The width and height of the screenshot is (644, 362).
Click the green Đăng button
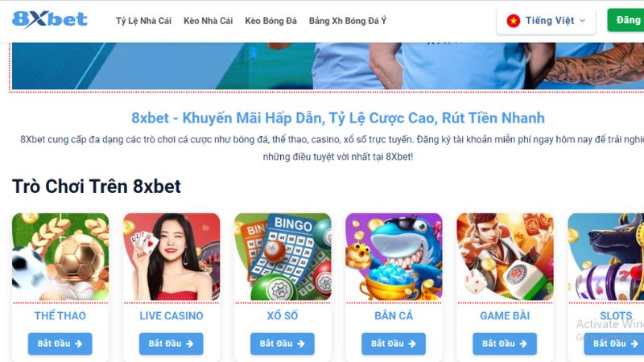(625, 20)
